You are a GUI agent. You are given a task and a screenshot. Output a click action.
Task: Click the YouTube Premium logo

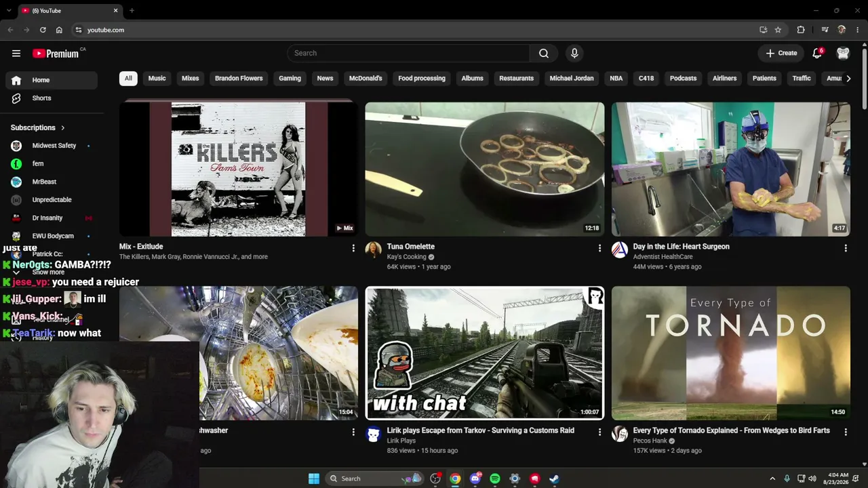56,54
